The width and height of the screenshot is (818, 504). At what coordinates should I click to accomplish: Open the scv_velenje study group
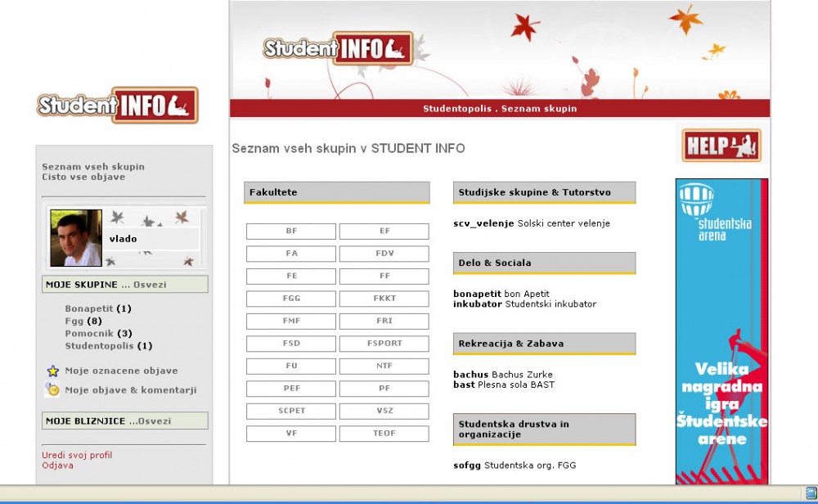point(483,223)
